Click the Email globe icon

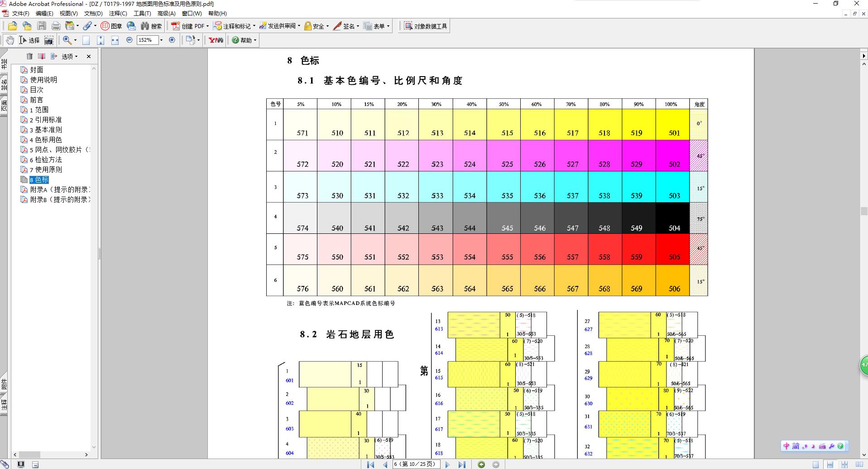(x=131, y=26)
